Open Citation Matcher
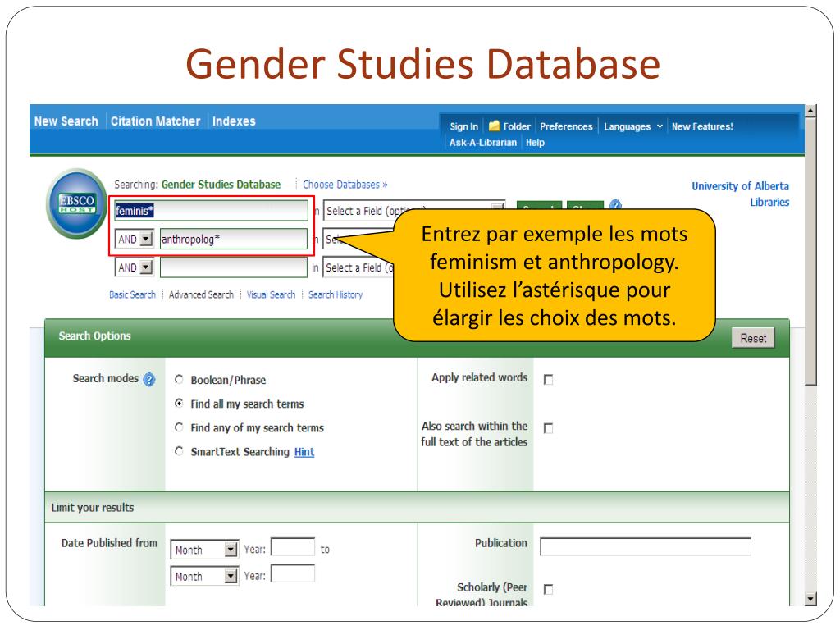 tap(155, 121)
